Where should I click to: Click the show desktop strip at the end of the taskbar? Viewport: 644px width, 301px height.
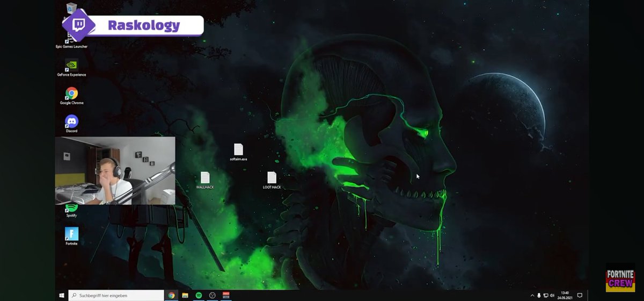(588, 295)
